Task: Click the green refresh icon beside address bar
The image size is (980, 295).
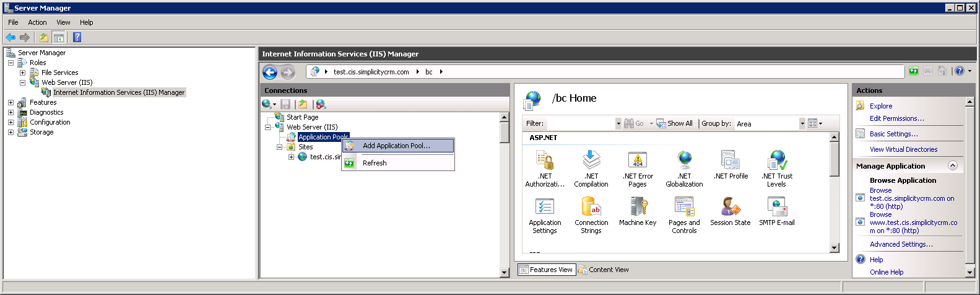Action: (914, 71)
